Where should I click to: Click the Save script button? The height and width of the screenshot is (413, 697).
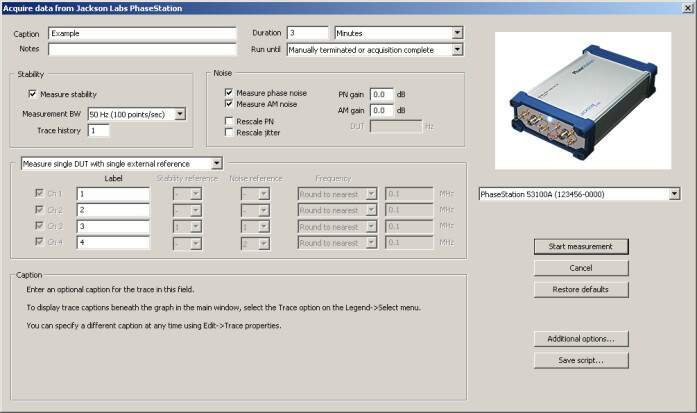coord(581,360)
